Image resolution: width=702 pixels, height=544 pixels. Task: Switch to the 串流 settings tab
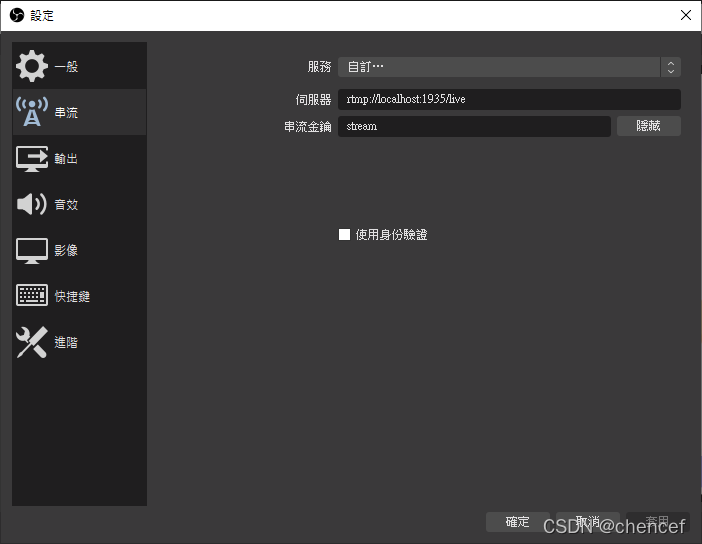click(x=79, y=112)
